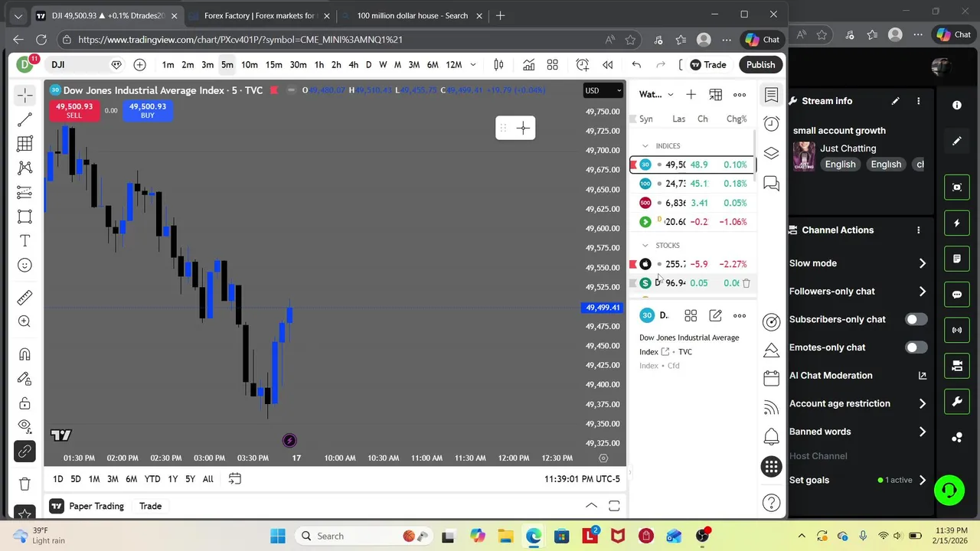Select the trend line drawing tool
980x551 pixels.
coord(24,119)
